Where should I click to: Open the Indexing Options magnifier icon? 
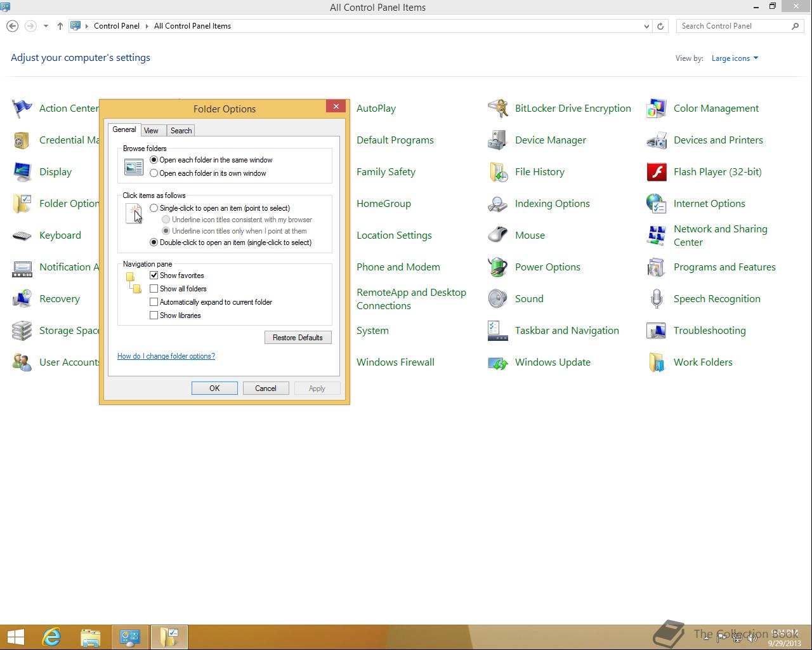click(x=497, y=204)
